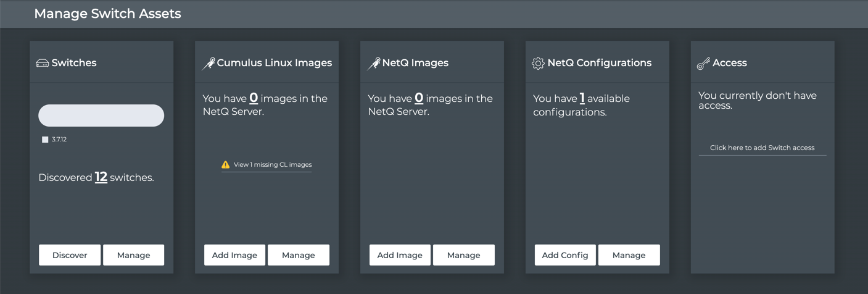Image resolution: width=868 pixels, height=294 pixels.
Task: Open Manage for NetQ Images
Action: click(463, 255)
